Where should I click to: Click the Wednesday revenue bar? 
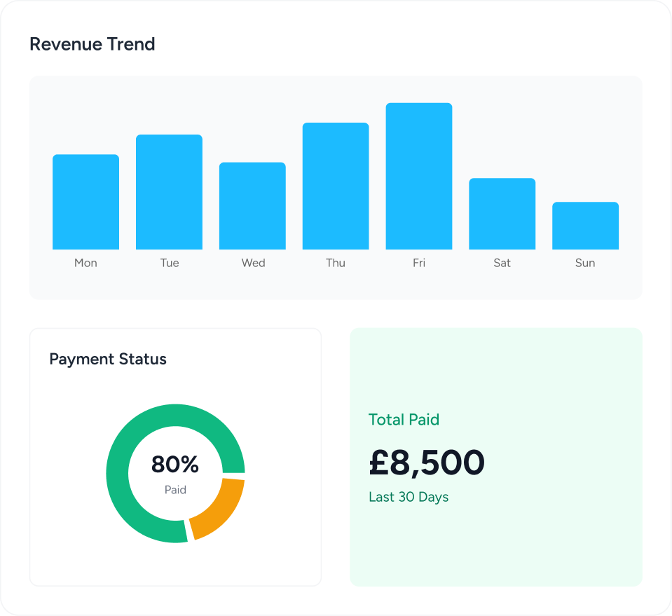point(252,206)
